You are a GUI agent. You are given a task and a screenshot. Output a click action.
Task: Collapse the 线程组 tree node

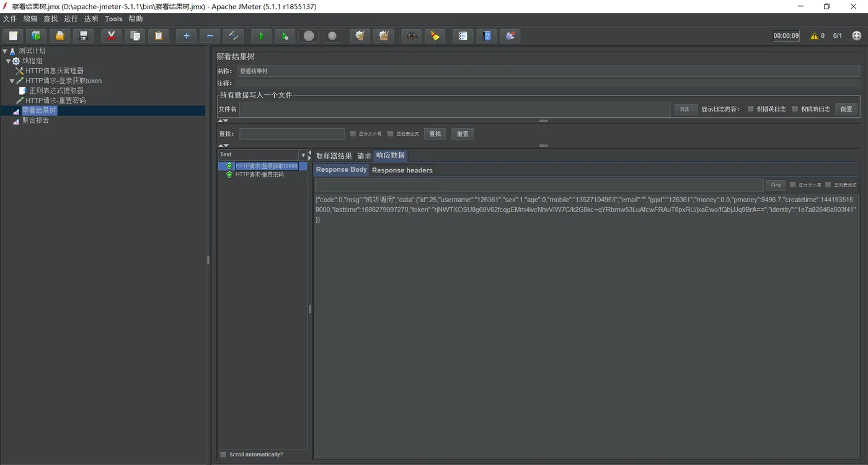(8, 61)
